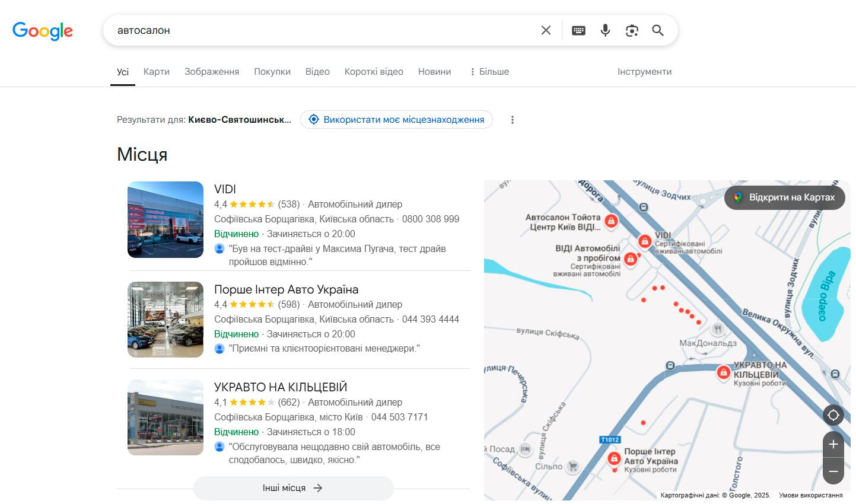Click the УКРАВТО НА КІЛЬЦЕВІЙ map pin
856x504 pixels.
723,372
